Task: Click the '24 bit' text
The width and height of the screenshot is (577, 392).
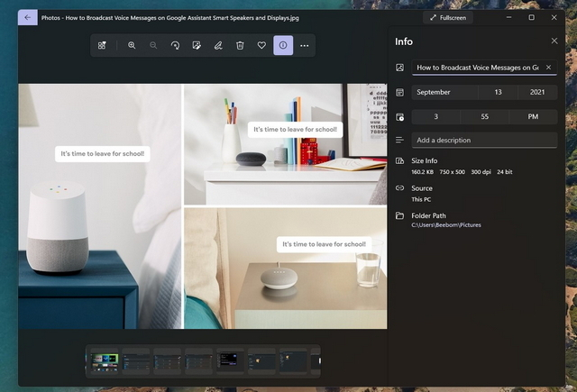Action: [x=505, y=172]
